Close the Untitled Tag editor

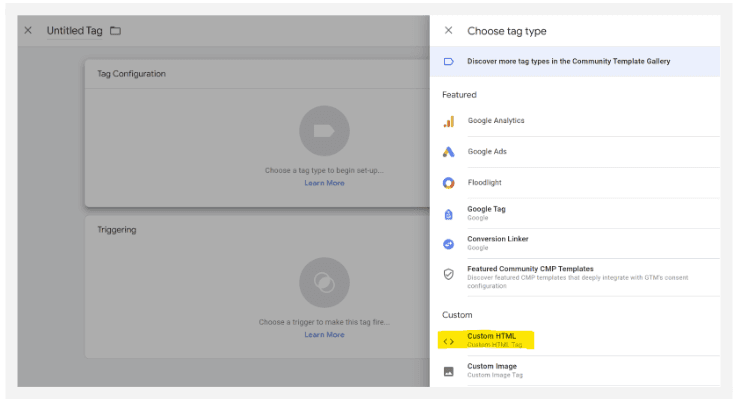pos(28,31)
